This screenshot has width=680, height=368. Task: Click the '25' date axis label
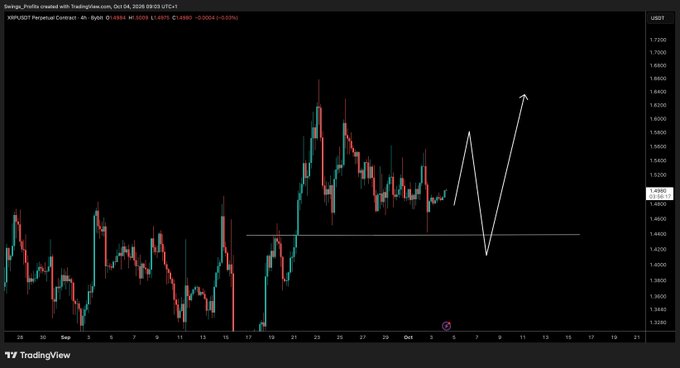[340, 337]
